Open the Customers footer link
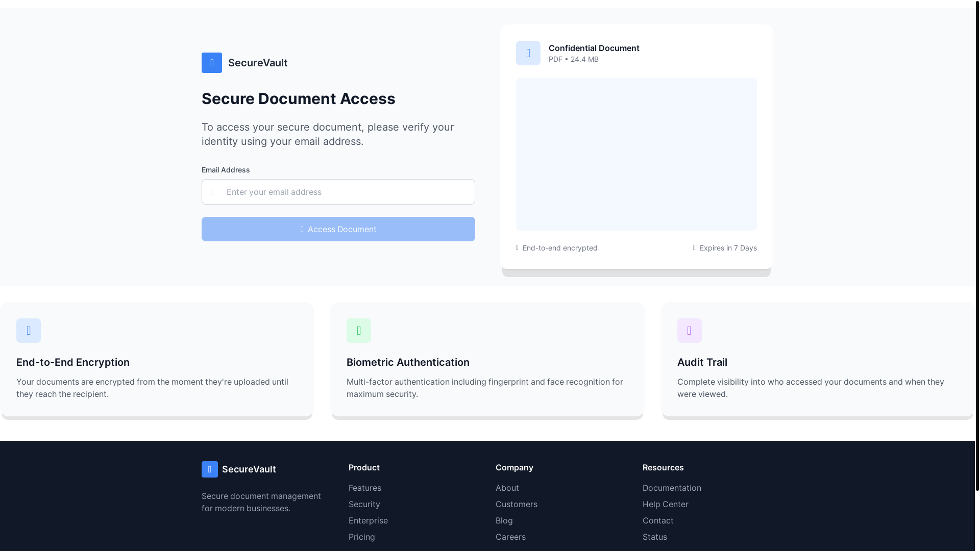980x551 pixels. tap(517, 504)
